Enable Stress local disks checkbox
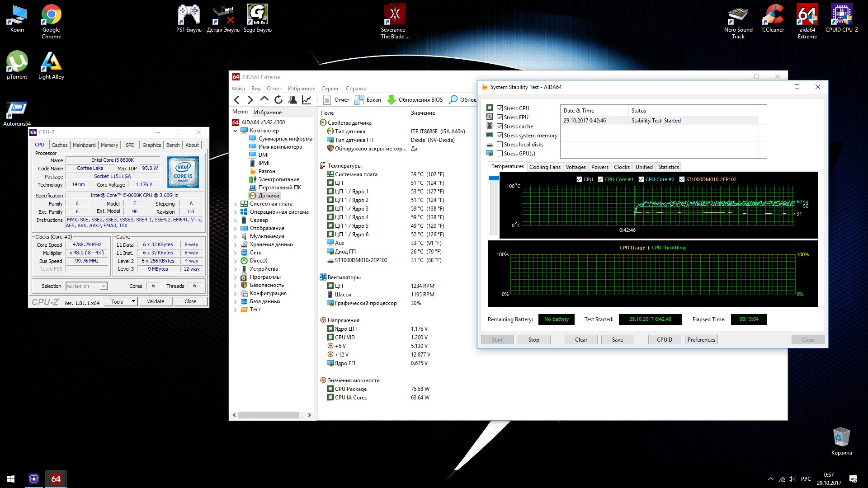The width and height of the screenshot is (868, 488). point(500,145)
